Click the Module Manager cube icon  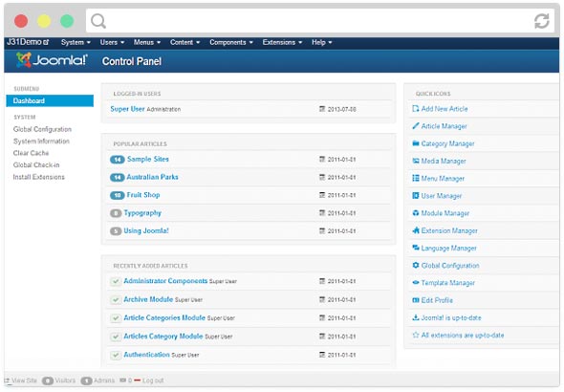(416, 213)
